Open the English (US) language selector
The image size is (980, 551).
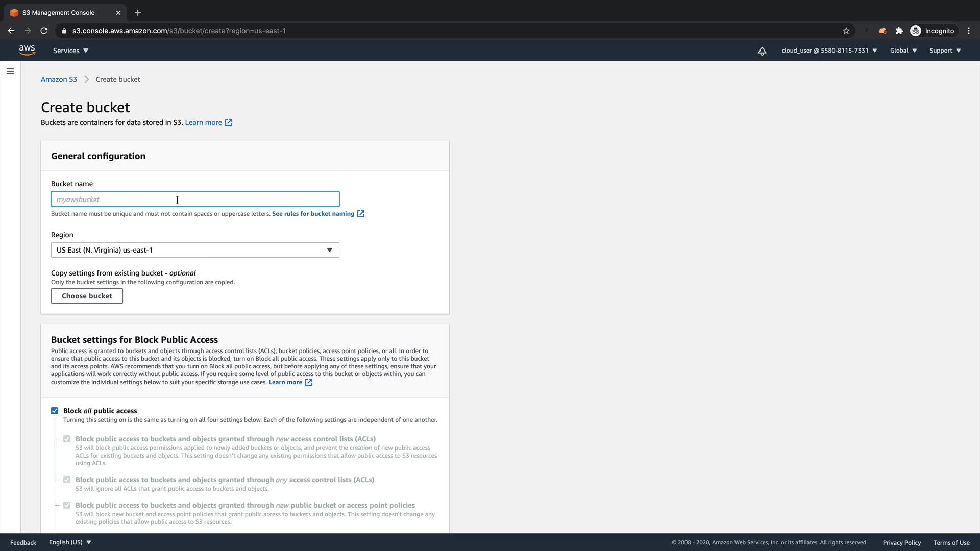(x=70, y=542)
